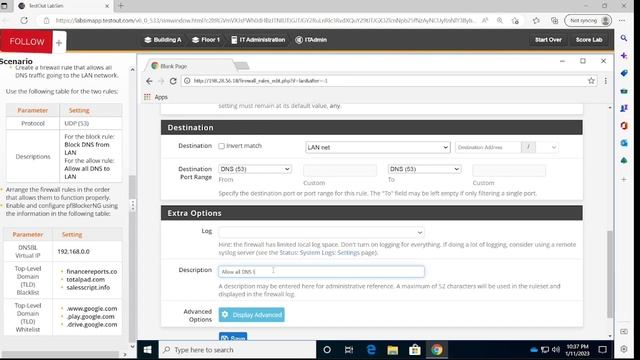Open the destination subnet mask dropdown

(547, 147)
